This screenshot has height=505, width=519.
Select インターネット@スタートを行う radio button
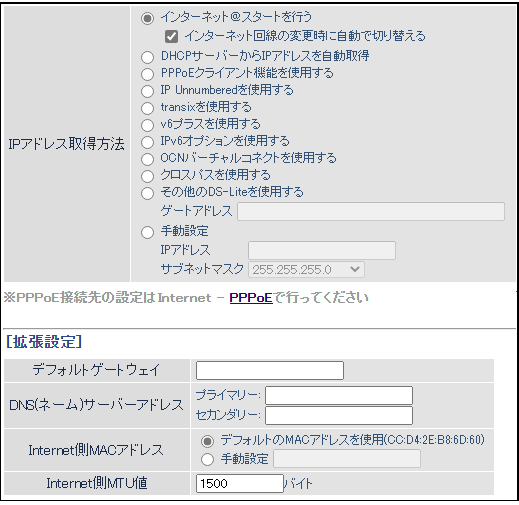point(147,18)
